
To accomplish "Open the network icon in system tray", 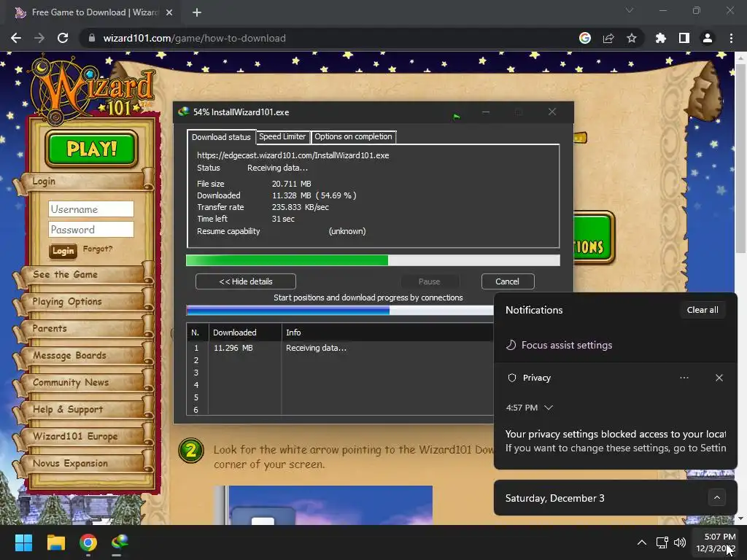I will [x=662, y=542].
